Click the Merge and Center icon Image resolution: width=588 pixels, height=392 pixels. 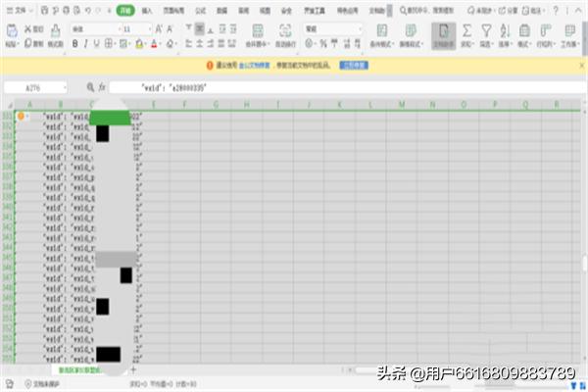[x=257, y=30]
